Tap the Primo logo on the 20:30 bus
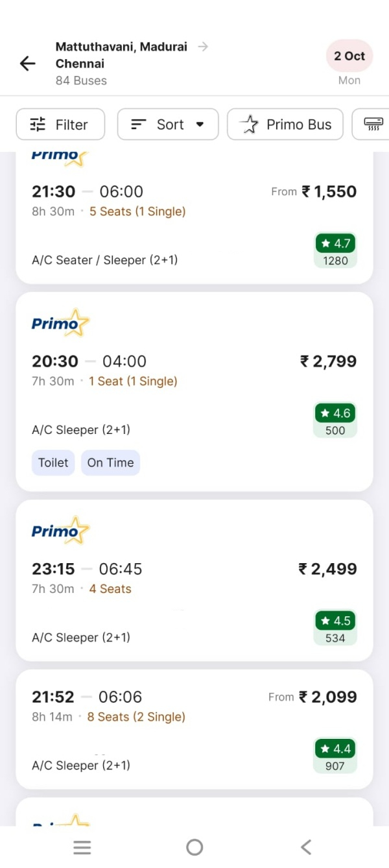 pyautogui.click(x=60, y=322)
